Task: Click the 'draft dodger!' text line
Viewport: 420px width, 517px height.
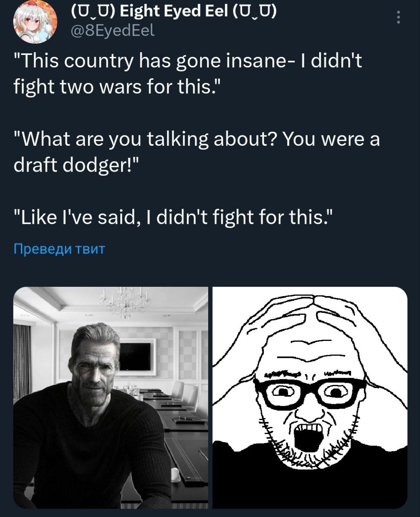Action: 77,165
